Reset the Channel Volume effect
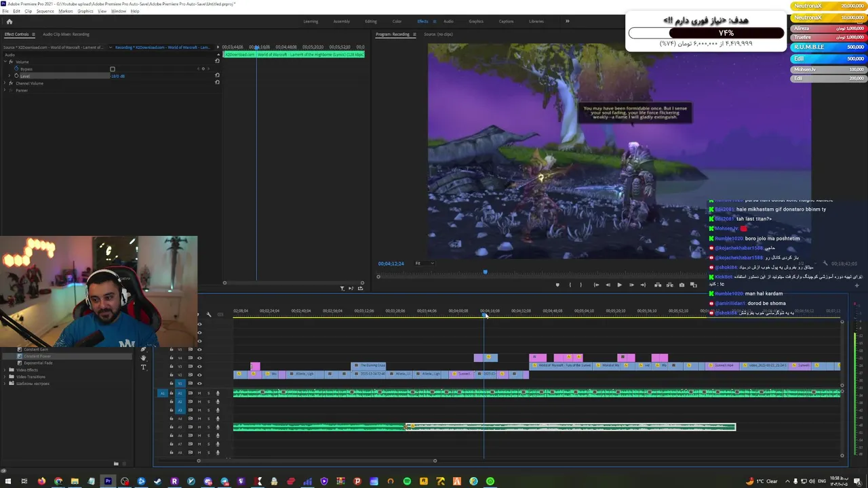 (217, 82)
